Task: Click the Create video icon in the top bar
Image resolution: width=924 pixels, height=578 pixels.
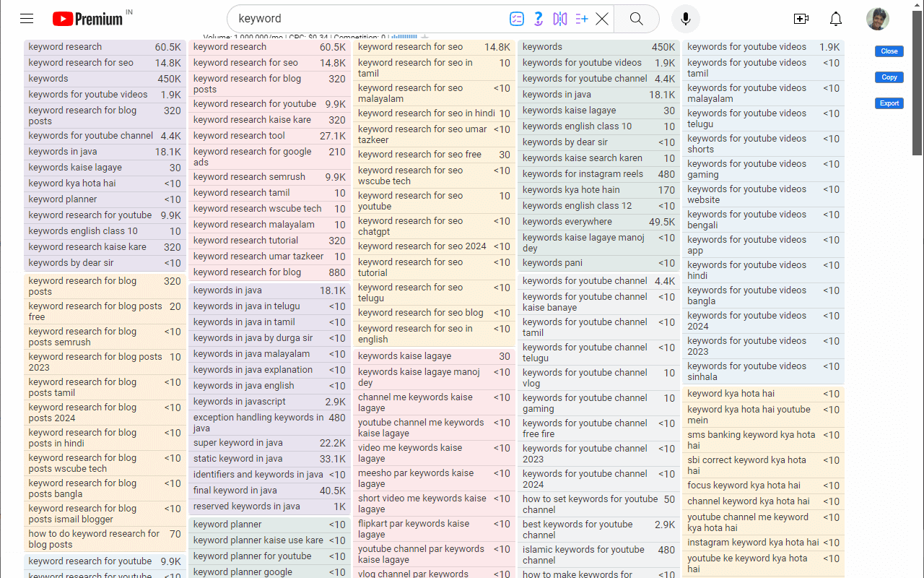Action: point(801,19)
